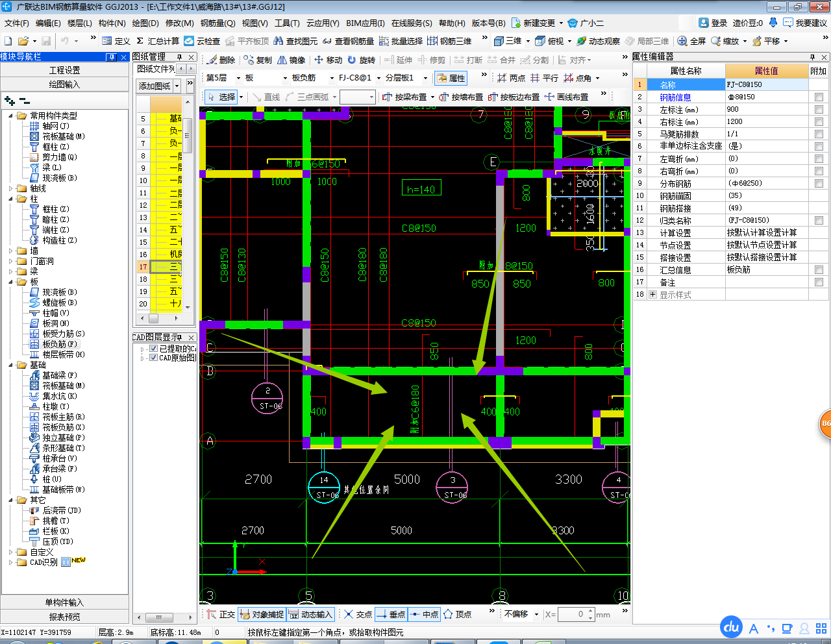
Task: Run 云检查 cloud check
Action: [202, 41]
